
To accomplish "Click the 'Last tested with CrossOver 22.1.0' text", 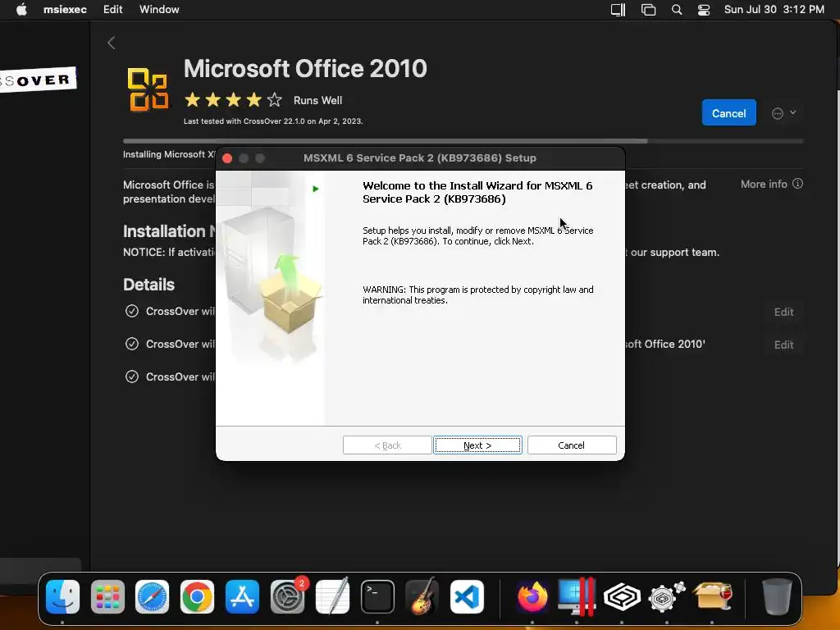I will click(273, 121).
